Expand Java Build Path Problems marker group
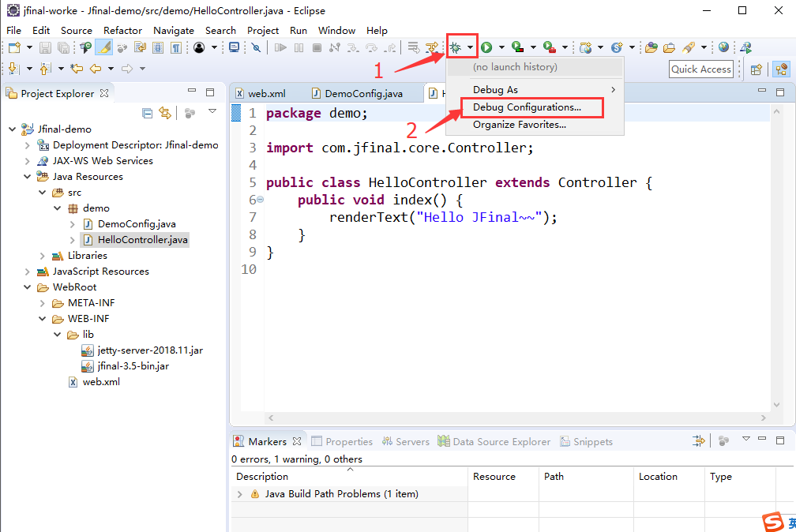 (239, 494)
